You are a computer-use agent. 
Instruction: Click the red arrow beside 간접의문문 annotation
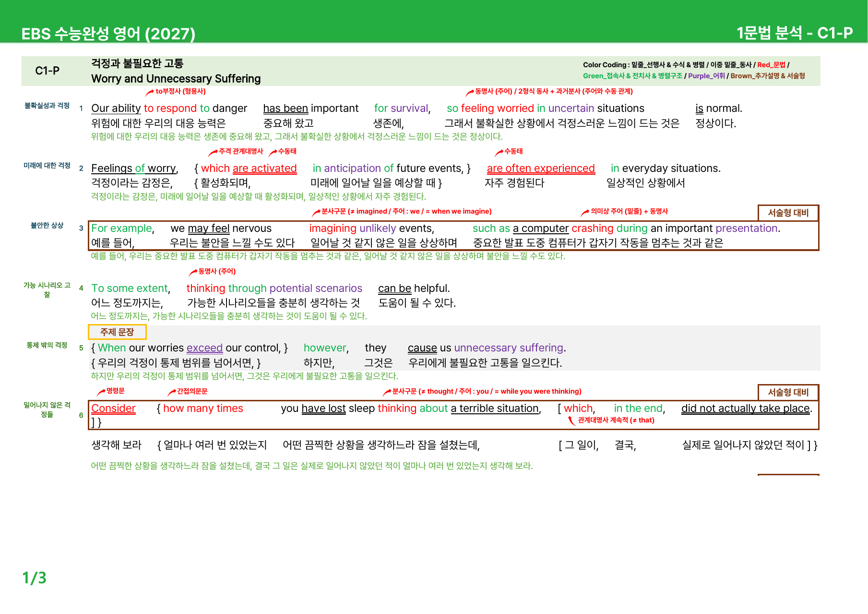172,393
